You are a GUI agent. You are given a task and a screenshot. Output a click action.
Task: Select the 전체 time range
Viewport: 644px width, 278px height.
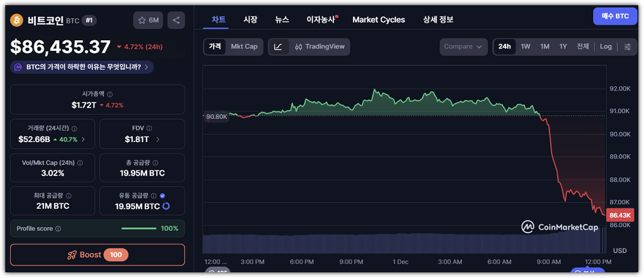click(x=583, y=47)
